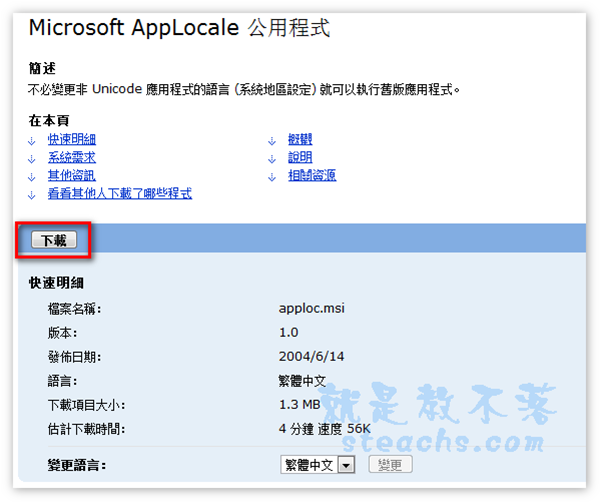Click the 下載項目大小 label
Screen dimensions: 600x502
click(86, 405)
